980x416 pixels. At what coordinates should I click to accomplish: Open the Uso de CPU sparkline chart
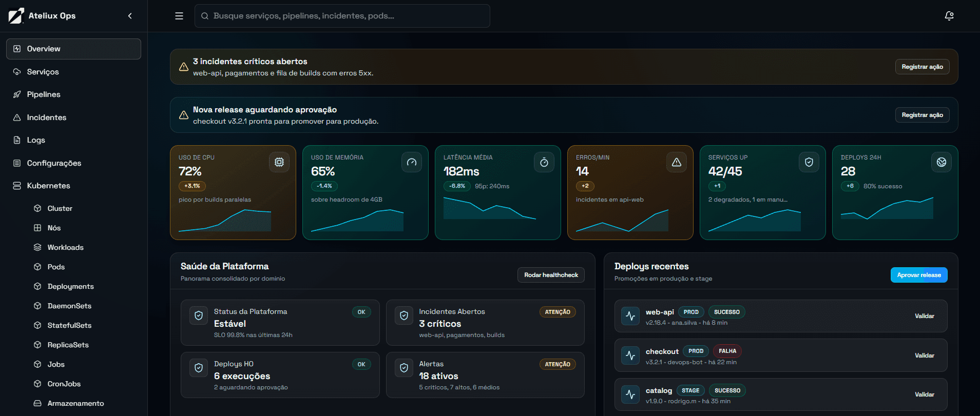225,220
